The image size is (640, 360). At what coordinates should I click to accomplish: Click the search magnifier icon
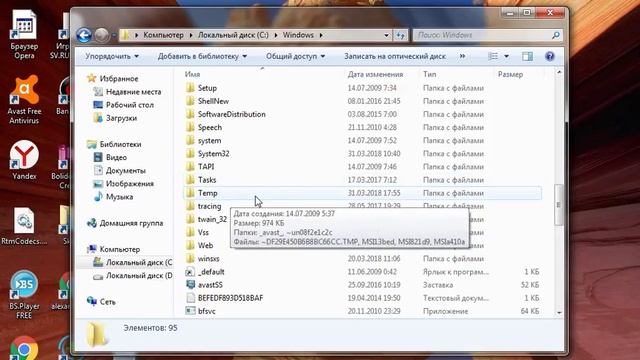coord(556,35)
